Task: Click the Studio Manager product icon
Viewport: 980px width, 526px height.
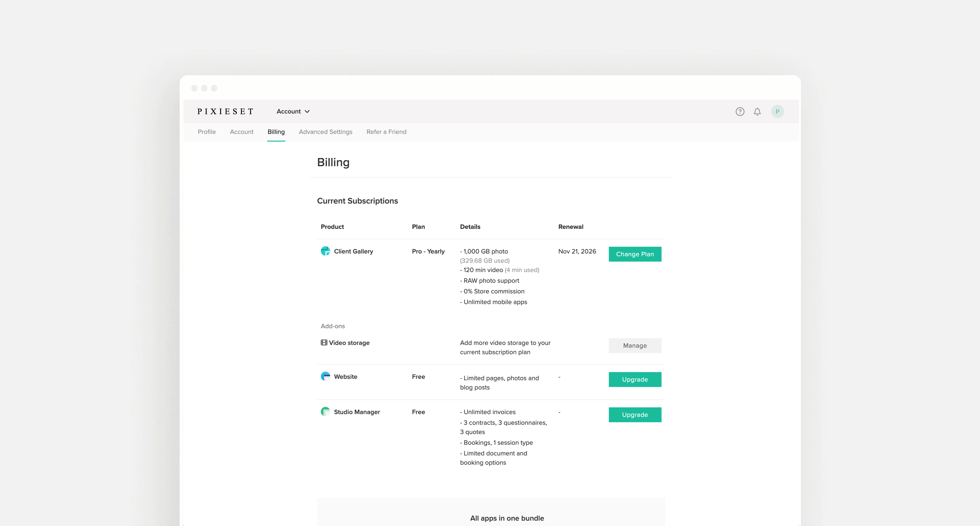Action: coord(326,412)
